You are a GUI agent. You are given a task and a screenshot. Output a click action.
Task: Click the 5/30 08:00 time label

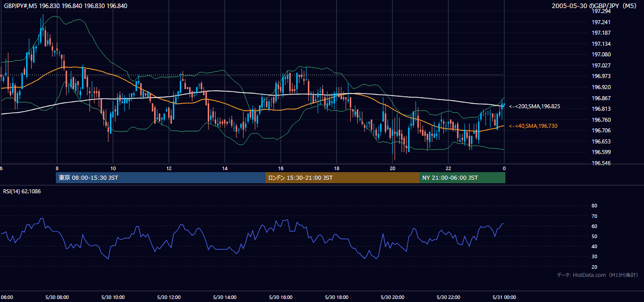coord(56,297)
